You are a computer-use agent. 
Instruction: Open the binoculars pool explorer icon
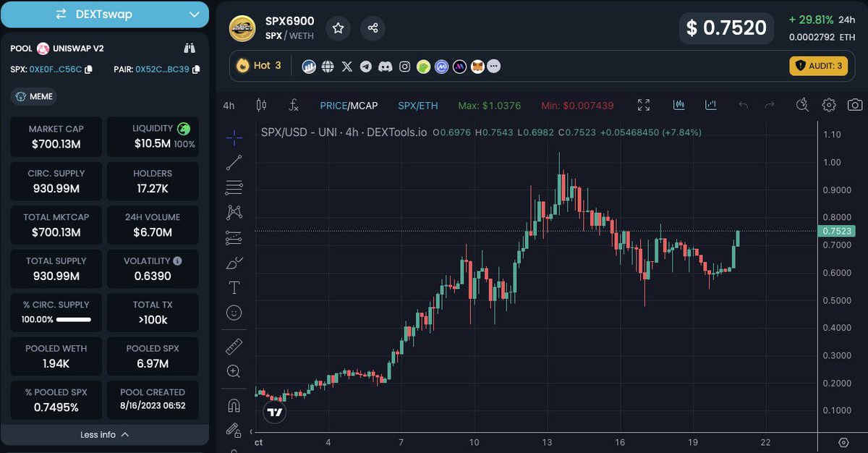click(190, 48)
